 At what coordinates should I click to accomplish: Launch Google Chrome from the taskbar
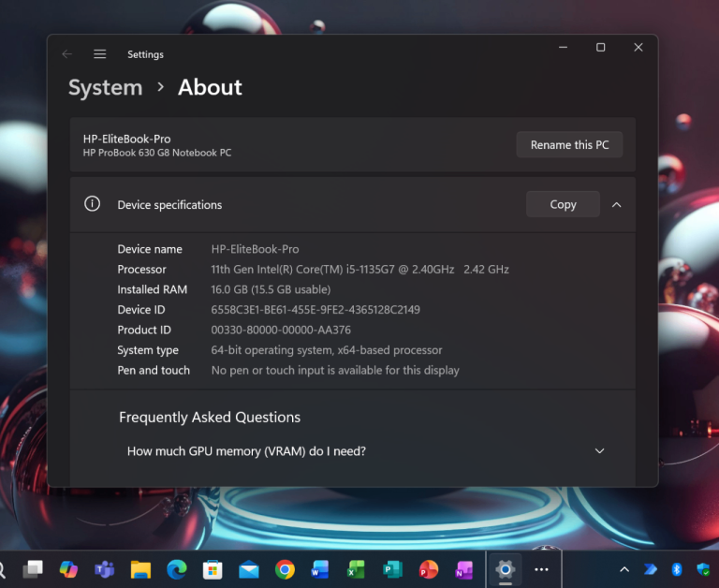(286, 569)
